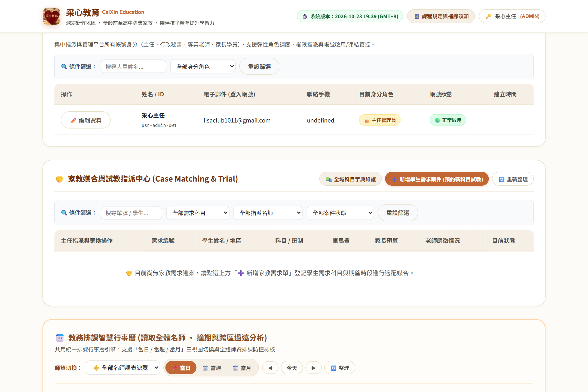Click the 正常啟用 status badge

click(448, 120)
